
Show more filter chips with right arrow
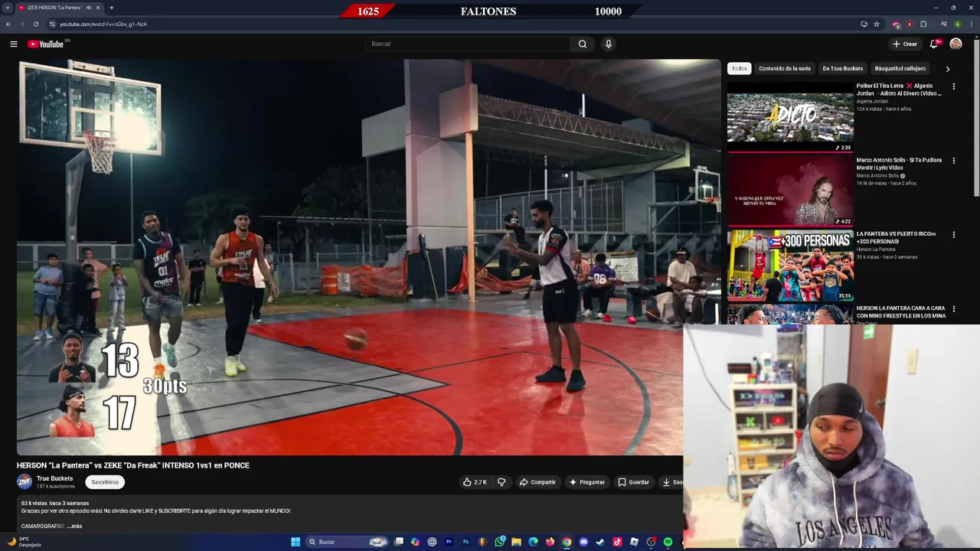(948, 69)
